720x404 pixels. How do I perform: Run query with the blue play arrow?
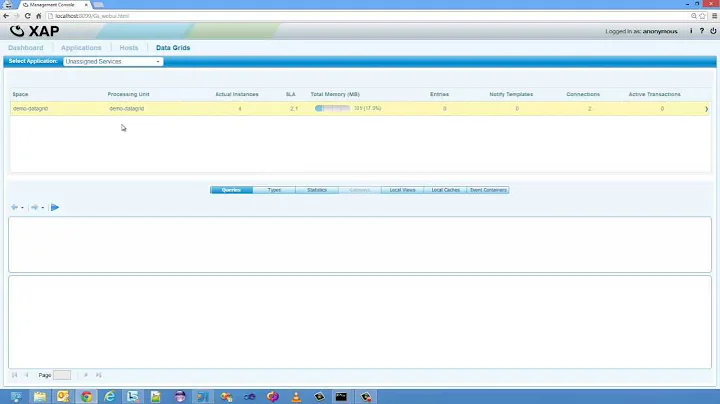tap(55, 208)
